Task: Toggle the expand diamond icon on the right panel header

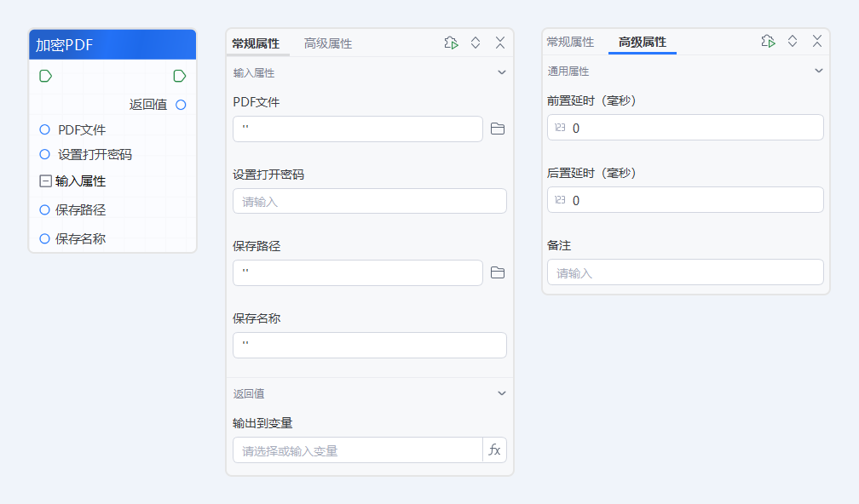Action: coord(792,41)
